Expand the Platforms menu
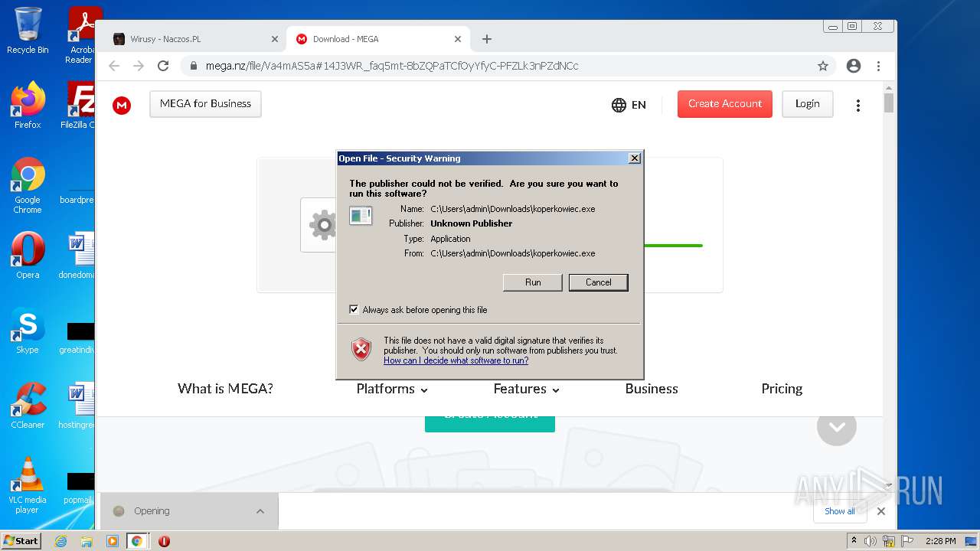Viewport: 980px width, 551px height. pos(392,389)
